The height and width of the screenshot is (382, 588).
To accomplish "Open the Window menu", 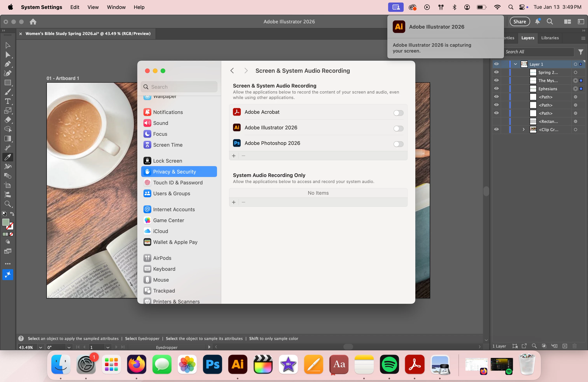I will pos(116,7).
